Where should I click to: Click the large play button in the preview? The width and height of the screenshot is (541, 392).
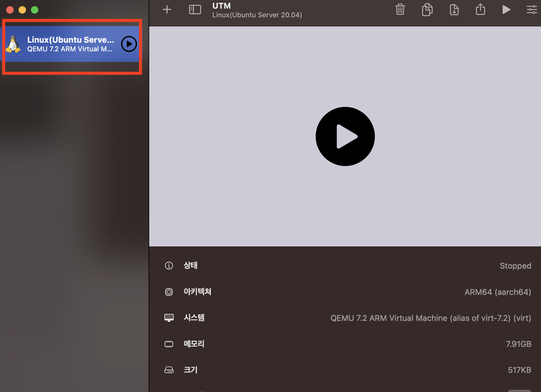click(345, 136)
